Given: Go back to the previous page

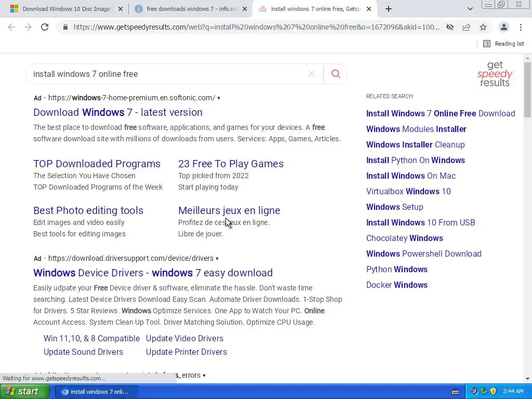Looking at the screenshot, I should [11, 27].
